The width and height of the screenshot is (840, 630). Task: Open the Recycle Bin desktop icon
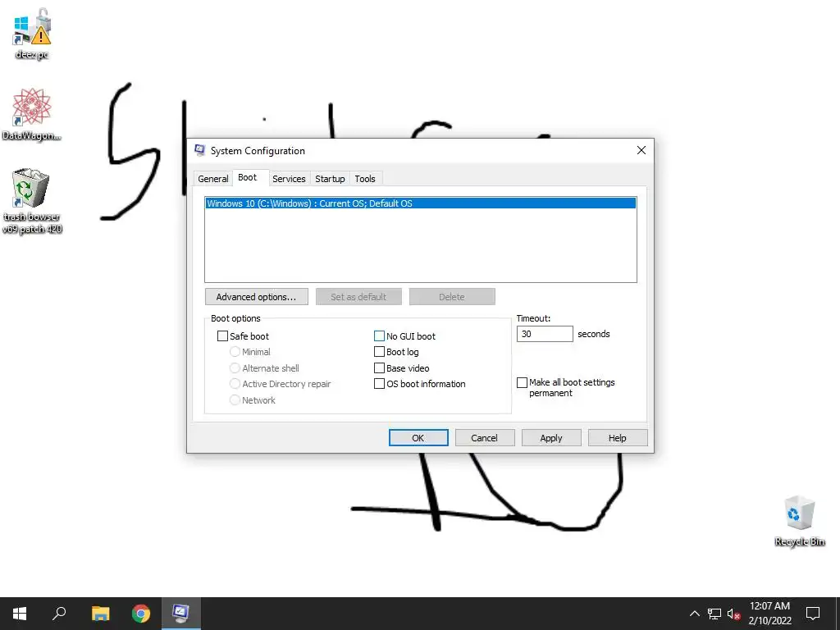799,521
